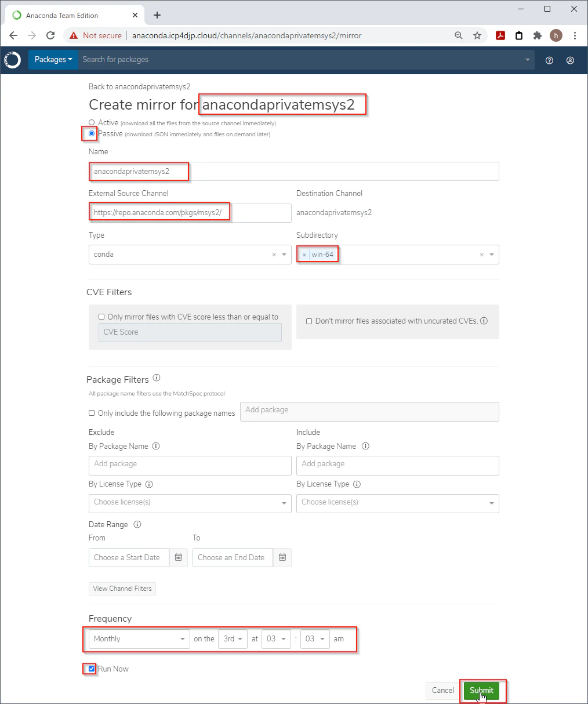
Task: Open the hour dropdown showing 03
Action: [276, 638]
